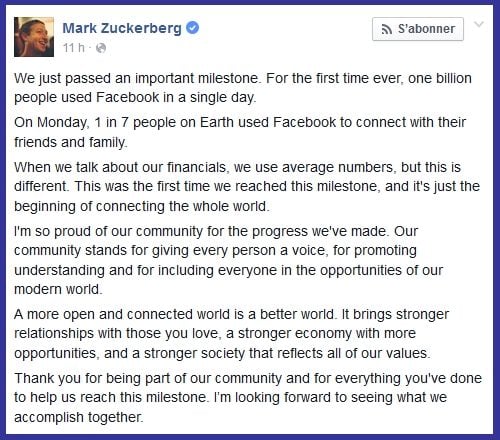Image resolution: width=500 pixels, height=440 pixels.
Task: Click the paragraph starting 'I'm so proud'
Action: 228,260
